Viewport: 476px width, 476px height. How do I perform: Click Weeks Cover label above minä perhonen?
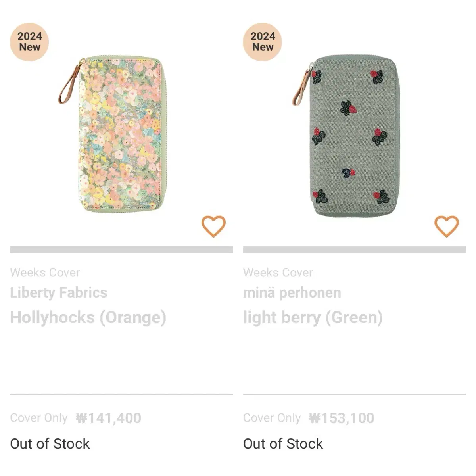coord(278,273)
